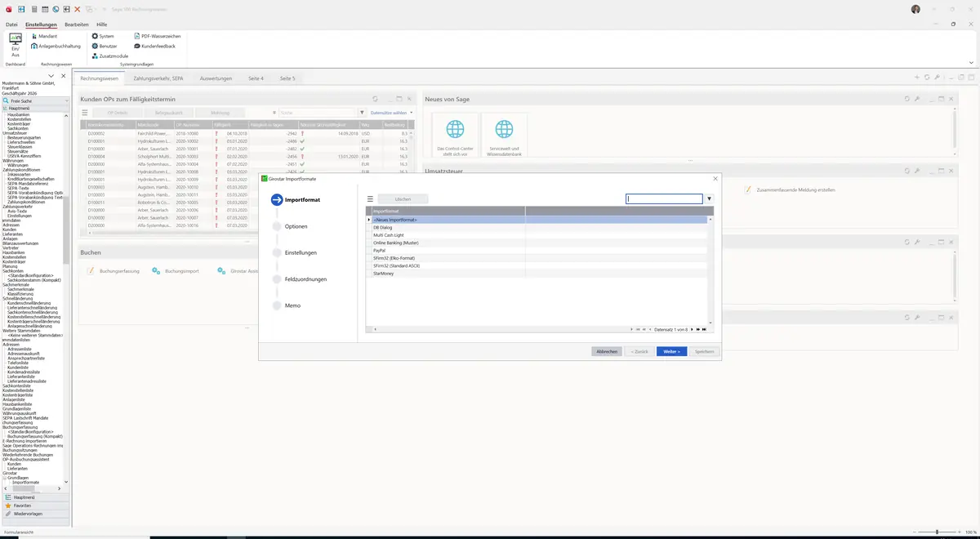Open hamburger menu in Importformate dialog

370,198
